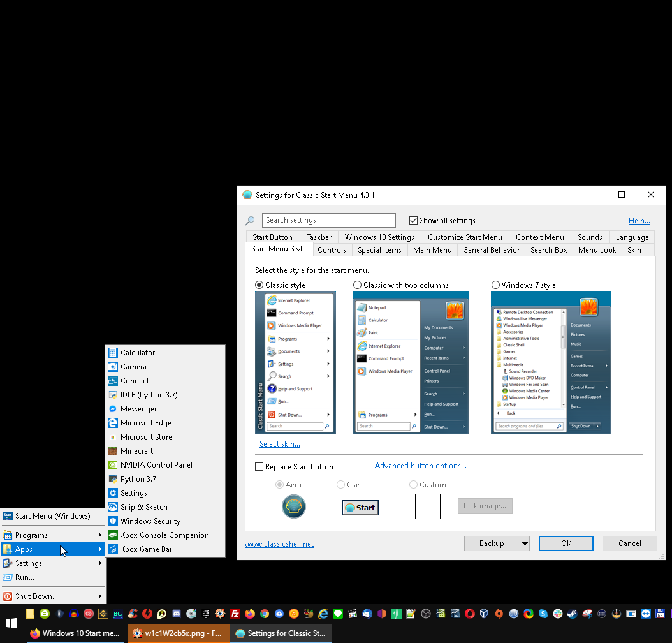Launch Minecraft from the Apps submenu
672x643 pixels.
pyautogui.click(x=165, y=451)
